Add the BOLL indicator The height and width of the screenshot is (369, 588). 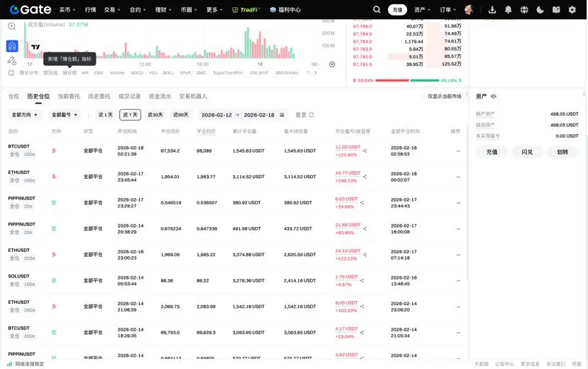click(168, 72)
